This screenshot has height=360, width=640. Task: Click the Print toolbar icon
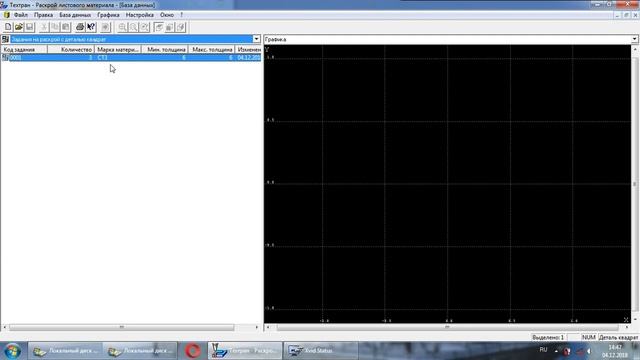[x=80, y=27]
